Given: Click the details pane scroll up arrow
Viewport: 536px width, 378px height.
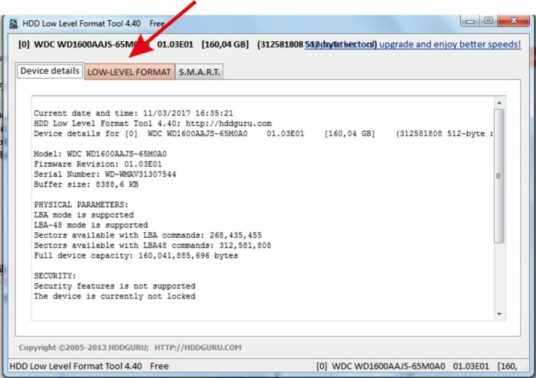Looking at the screenshot, I should (x=499, y=103).
